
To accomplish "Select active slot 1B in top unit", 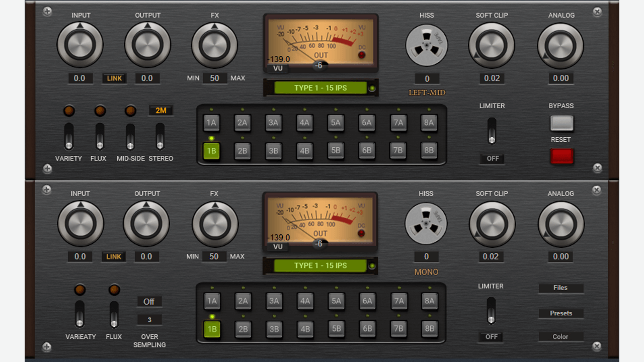I will (211, 150).
